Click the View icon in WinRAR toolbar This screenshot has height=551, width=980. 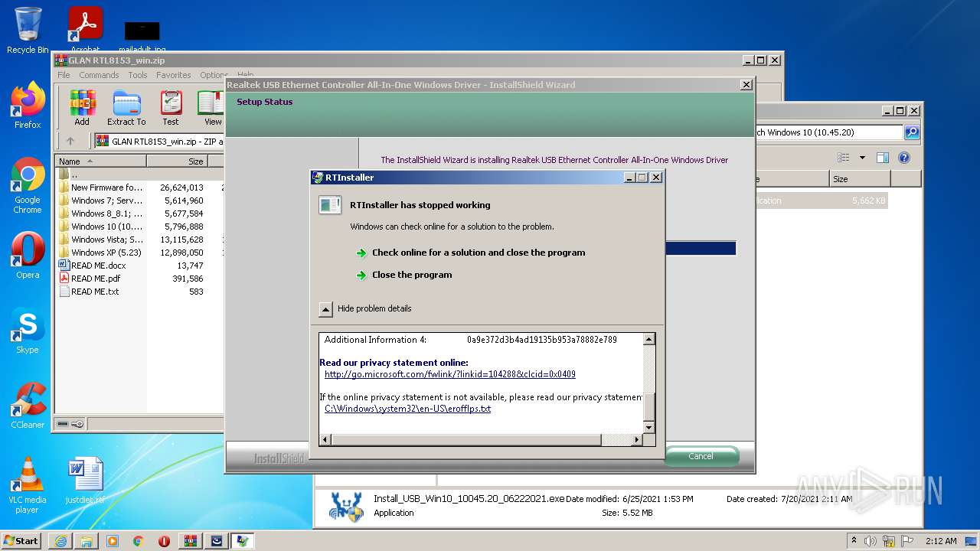pyautogui.click(x=211, y=108)
